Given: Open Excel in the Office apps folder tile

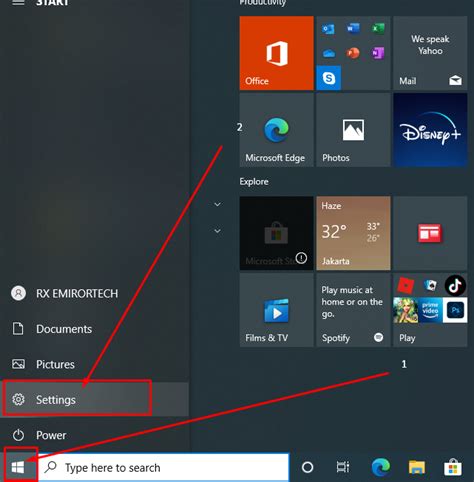Looking at the screenshot, I should (x=378, y=29).
